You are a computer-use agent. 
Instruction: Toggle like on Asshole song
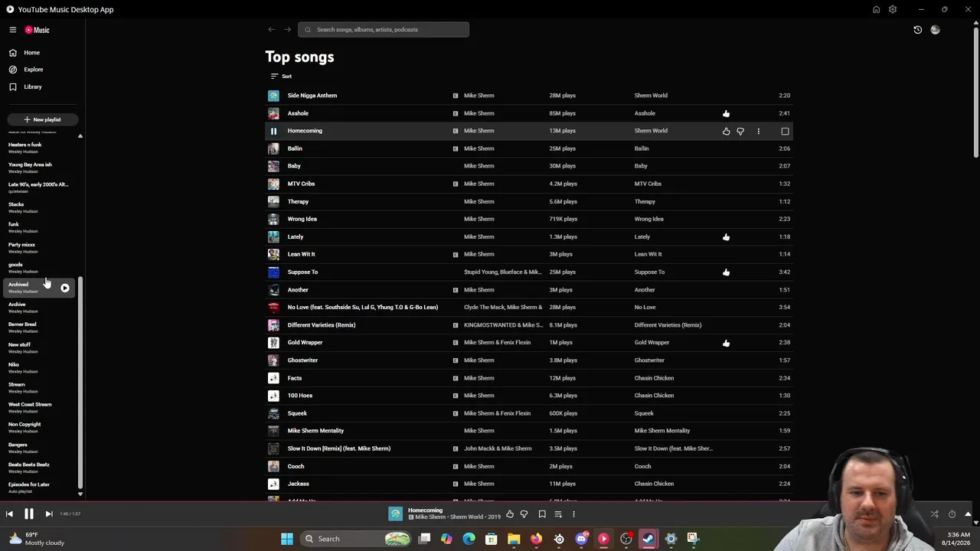(726, 113)
